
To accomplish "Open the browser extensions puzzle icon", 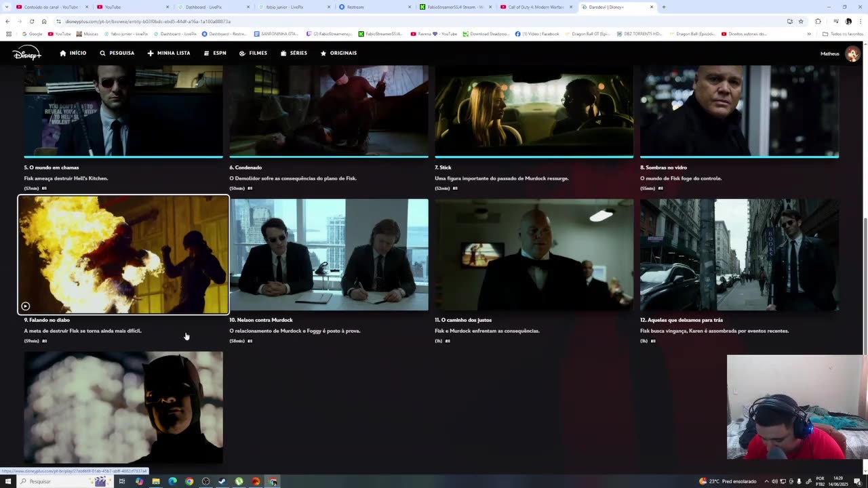I will pyautogui.click(x=818, y=21).
